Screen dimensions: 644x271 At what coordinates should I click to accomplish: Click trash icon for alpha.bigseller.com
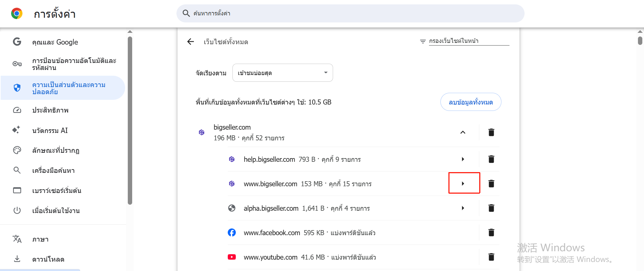tap(491, 208)
